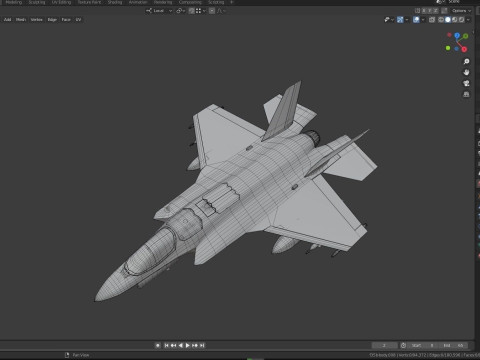
Task: Toggle the camera view icon
Action: (466, 83)
